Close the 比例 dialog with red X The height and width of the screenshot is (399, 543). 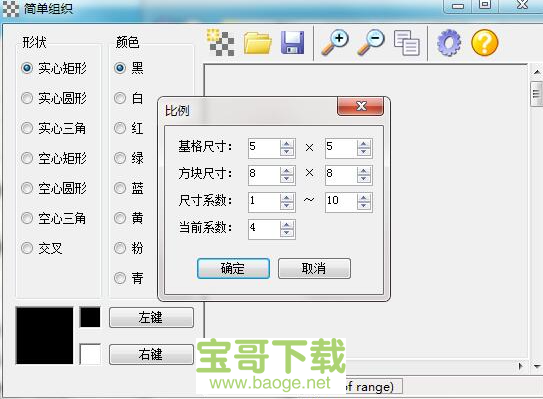[x=360, y=106]
